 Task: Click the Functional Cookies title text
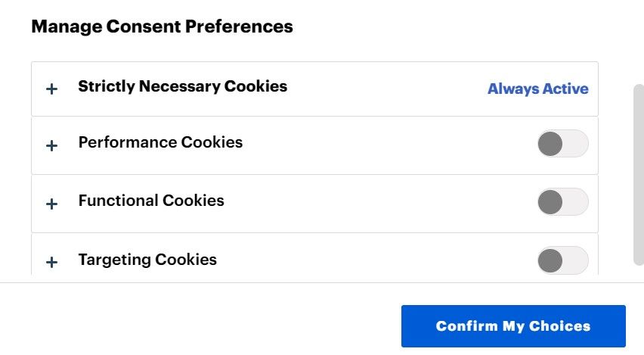[x=151, y=201]
